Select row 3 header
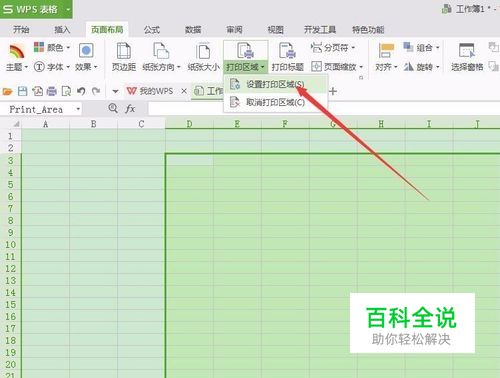 tap(10, 160)
